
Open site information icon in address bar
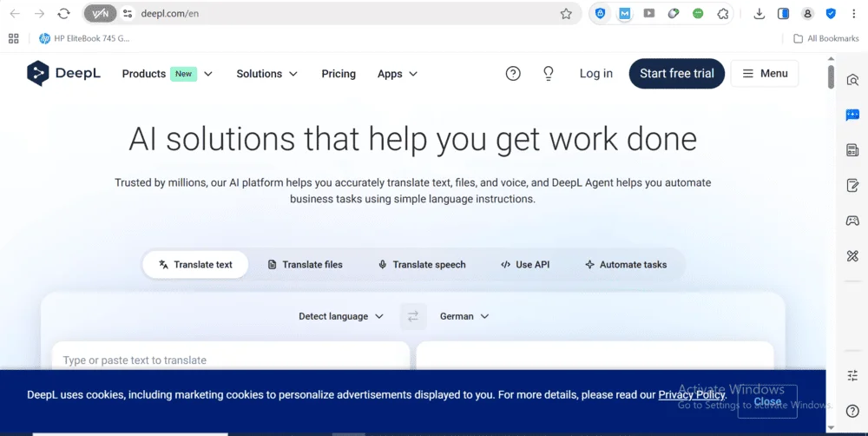(128, 14)
